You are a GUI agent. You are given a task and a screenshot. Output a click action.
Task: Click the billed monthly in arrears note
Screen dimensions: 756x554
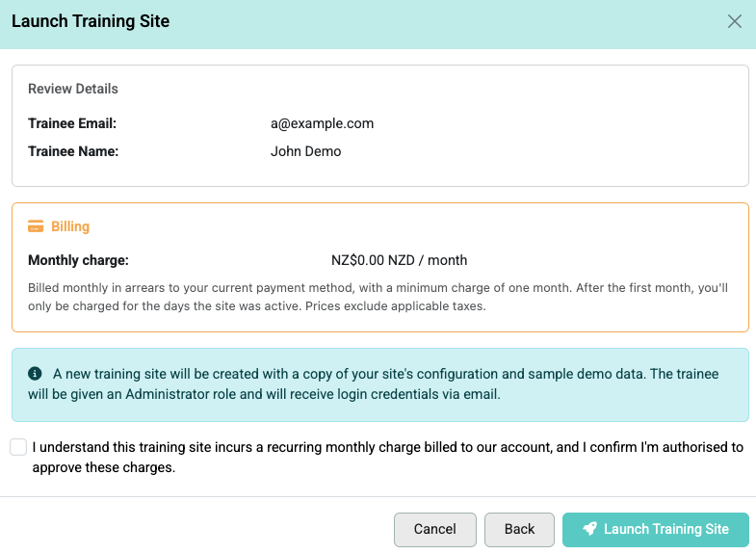click(378, 297)
